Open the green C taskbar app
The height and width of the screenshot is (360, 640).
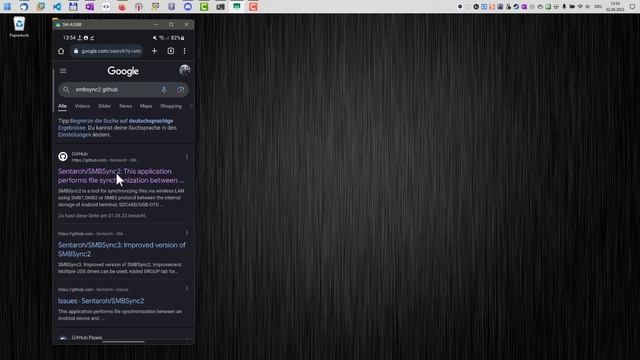(x=204, y=7)
